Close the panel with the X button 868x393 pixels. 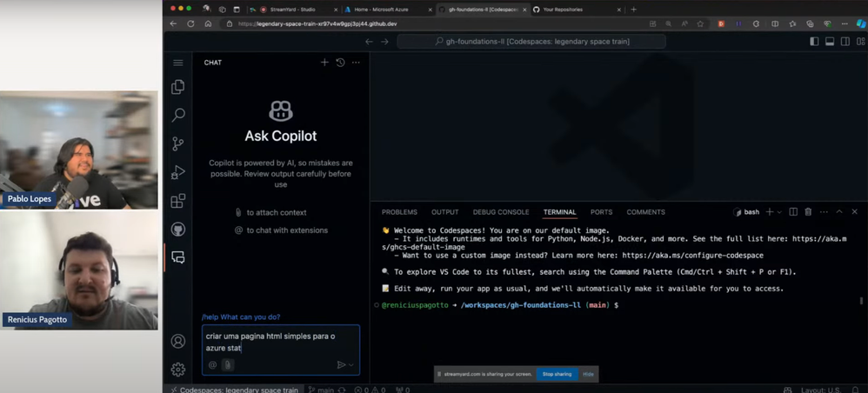[x=855, y=212]
